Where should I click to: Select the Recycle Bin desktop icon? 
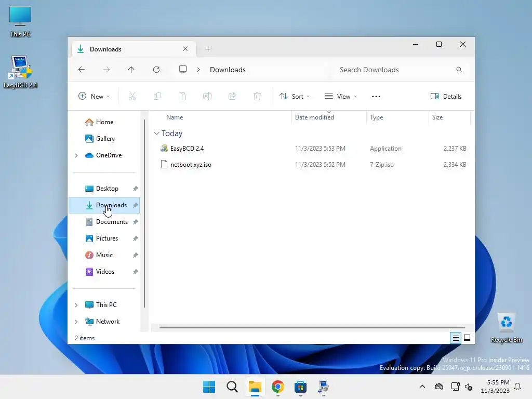506,328
